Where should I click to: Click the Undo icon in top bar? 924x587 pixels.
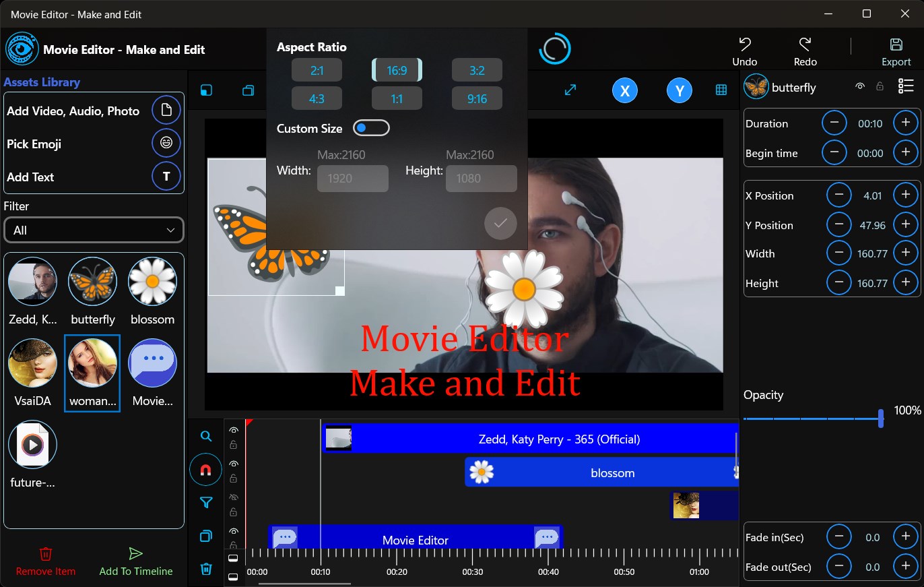pos(744,44)
